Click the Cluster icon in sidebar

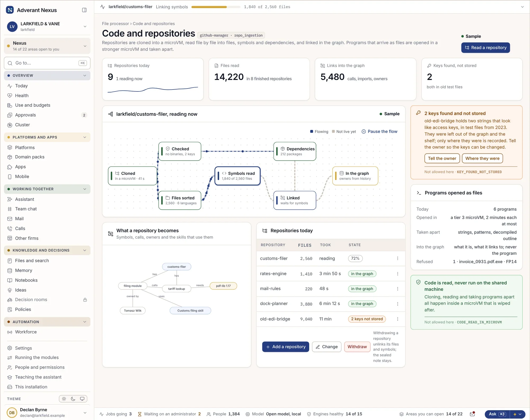click(x=10, y=125)
